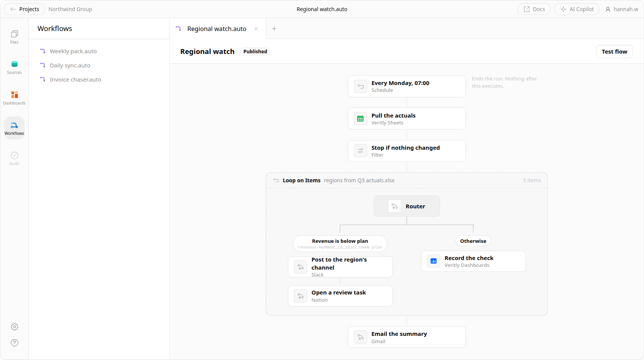Click the Weekly pack.auto file icon
644x360 pixels.
43,51
